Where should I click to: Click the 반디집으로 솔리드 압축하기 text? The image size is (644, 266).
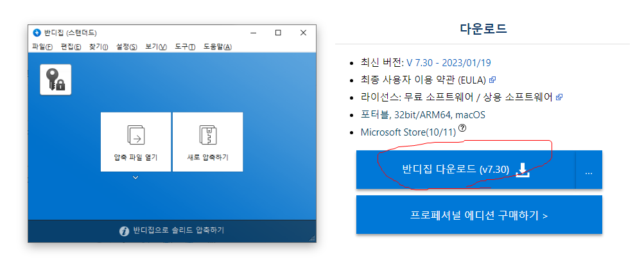click(178, 231)
